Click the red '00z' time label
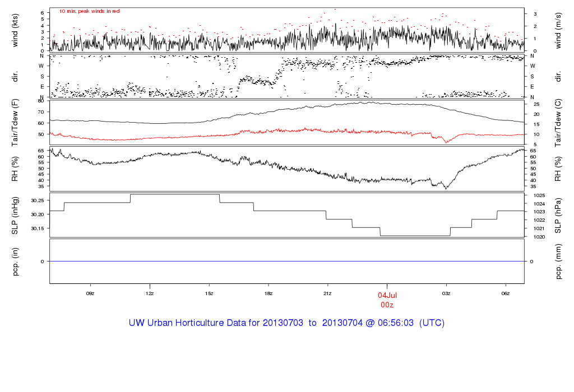 [387, 305]
